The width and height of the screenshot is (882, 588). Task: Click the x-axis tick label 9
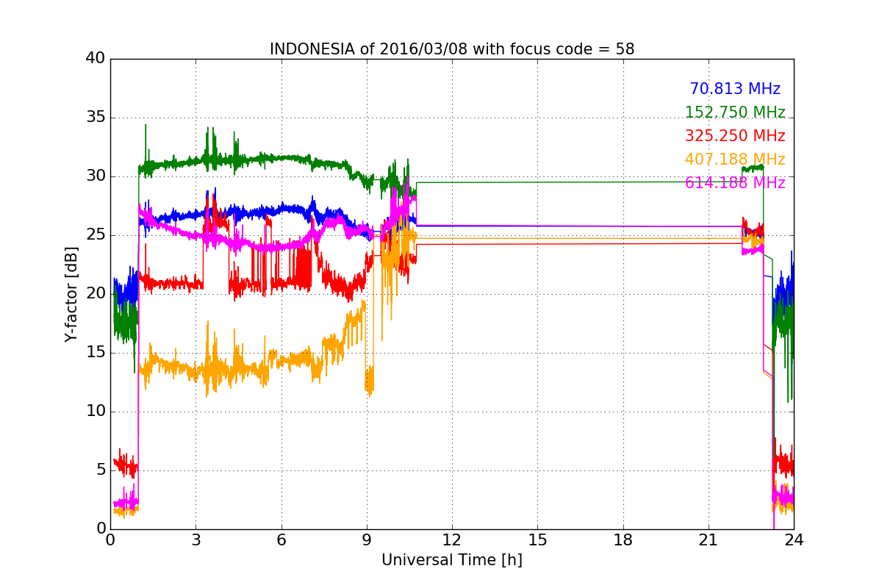click(x=367, y=540)
